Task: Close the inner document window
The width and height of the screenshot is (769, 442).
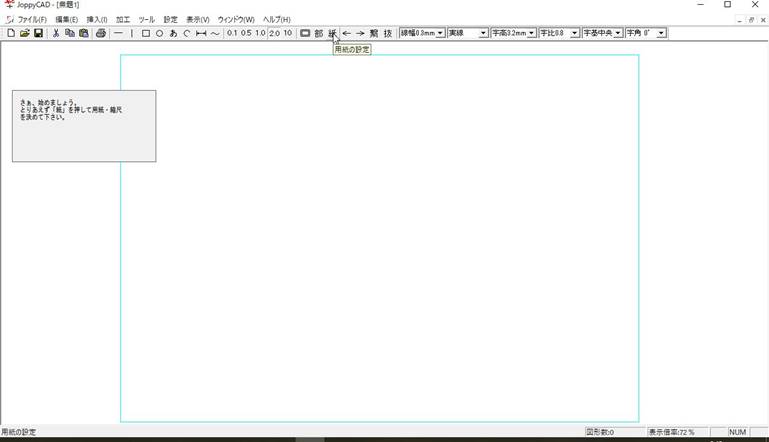Action: 763,20
